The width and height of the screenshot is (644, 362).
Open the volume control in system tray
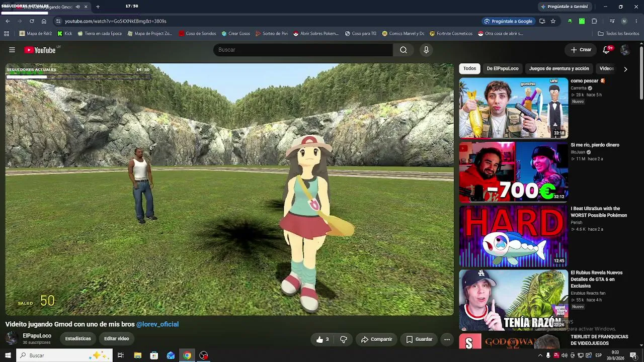click(564, 355)
